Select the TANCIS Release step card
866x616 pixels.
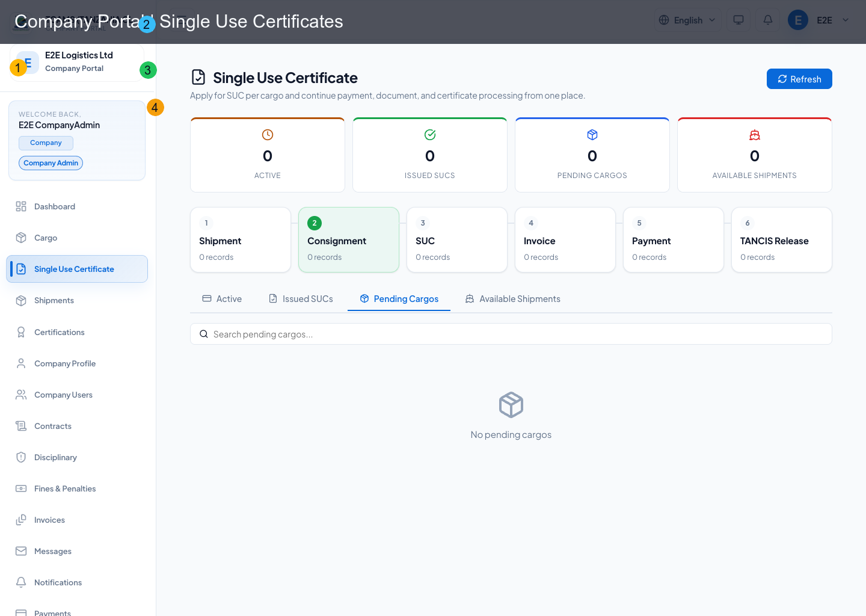point(782,239)
